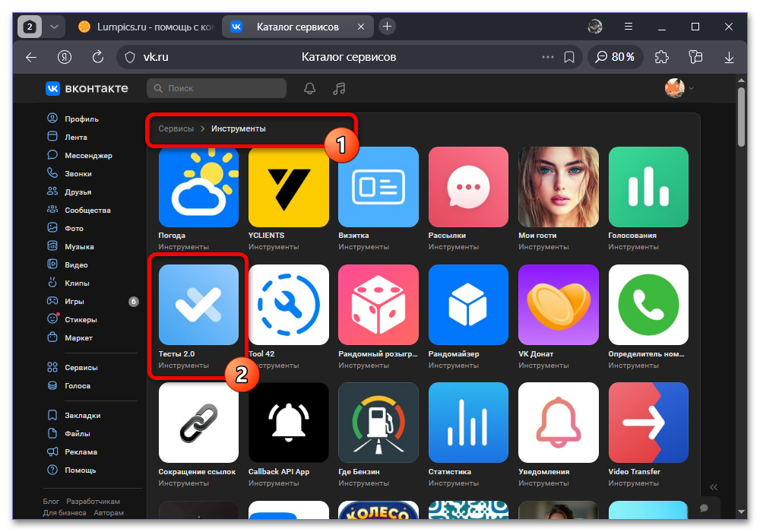760x532 pixels.
Task: Open the VK music note icon
Action: [339, 88]
